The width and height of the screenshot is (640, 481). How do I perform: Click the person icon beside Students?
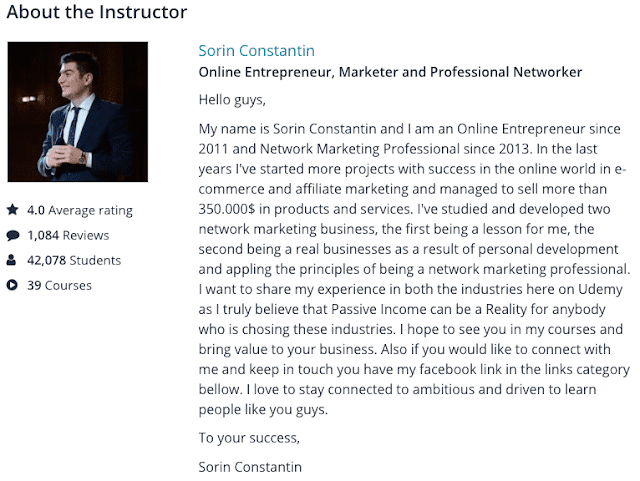pyautogui.click(x=12, y=261)
